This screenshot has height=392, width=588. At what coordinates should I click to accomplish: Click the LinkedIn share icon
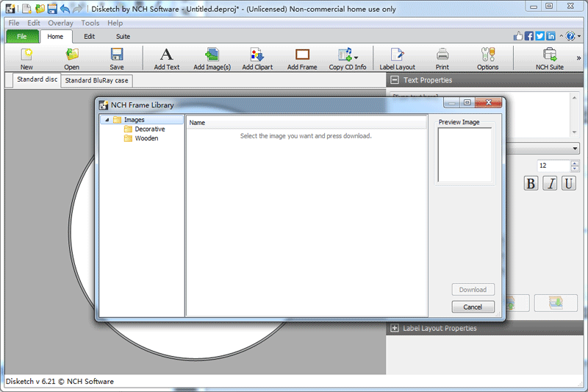551,36
